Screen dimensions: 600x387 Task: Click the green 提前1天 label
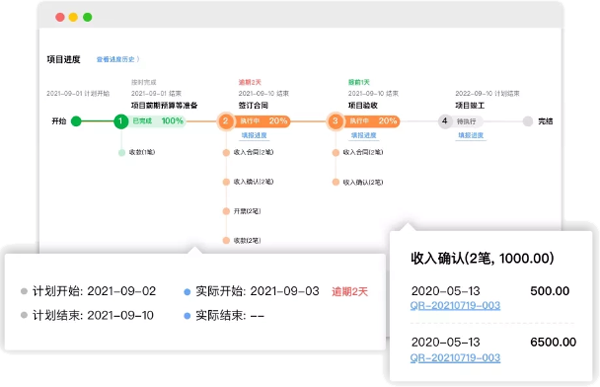[359, 82]
